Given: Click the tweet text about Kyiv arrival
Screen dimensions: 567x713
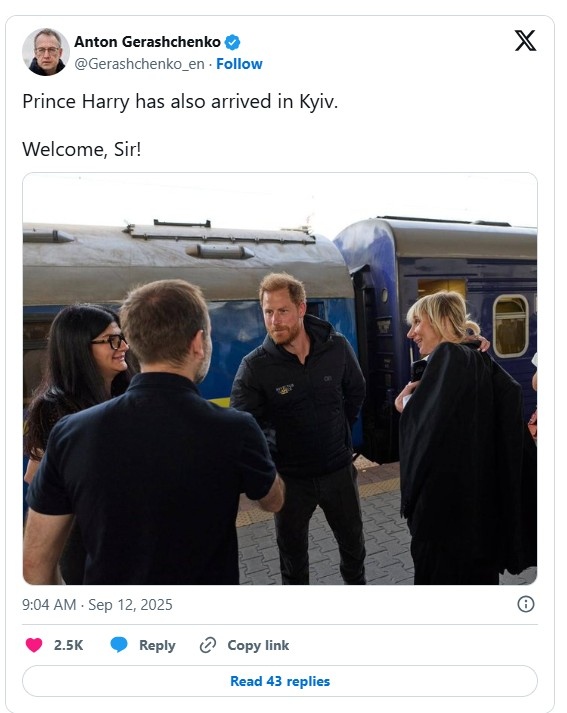Looking at the screenshot, I should click(180, 101).
